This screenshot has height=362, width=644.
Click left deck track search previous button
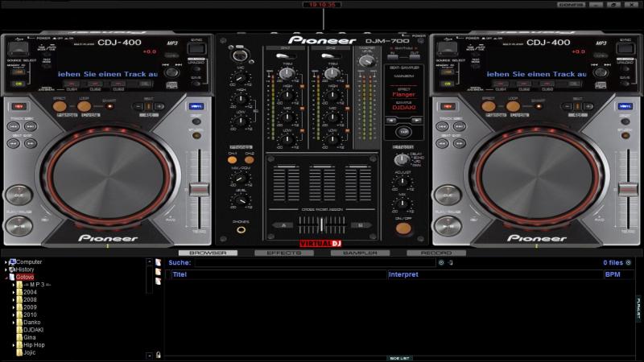(14, 126)
